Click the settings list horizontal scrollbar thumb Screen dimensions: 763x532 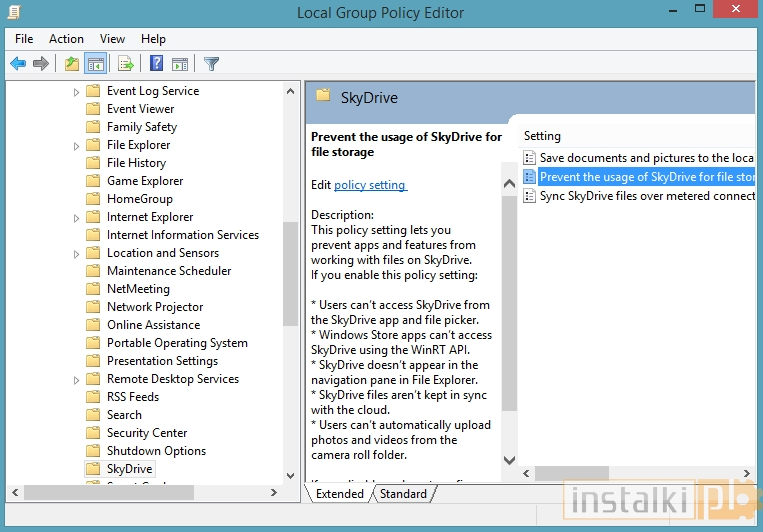point(572,473)
